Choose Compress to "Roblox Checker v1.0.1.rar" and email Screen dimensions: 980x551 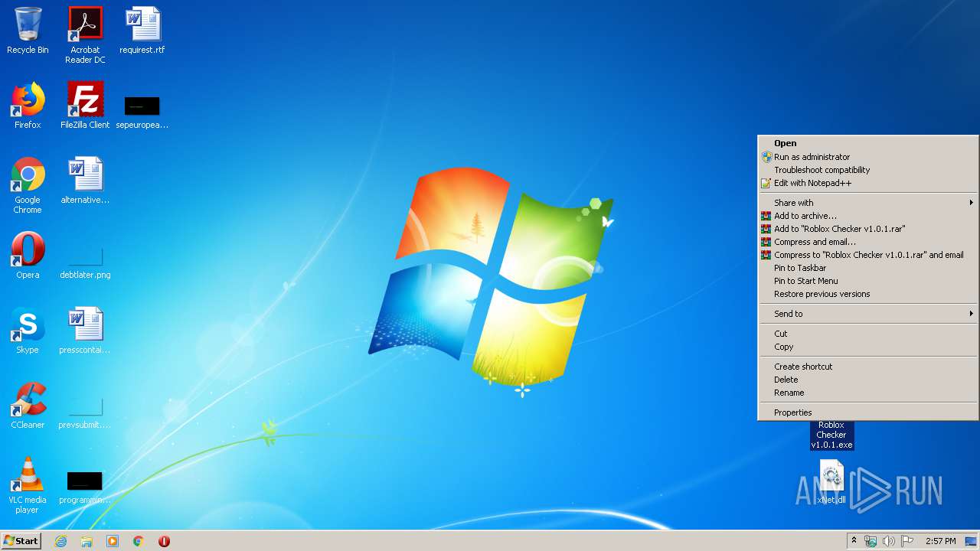tap(868, 255)
